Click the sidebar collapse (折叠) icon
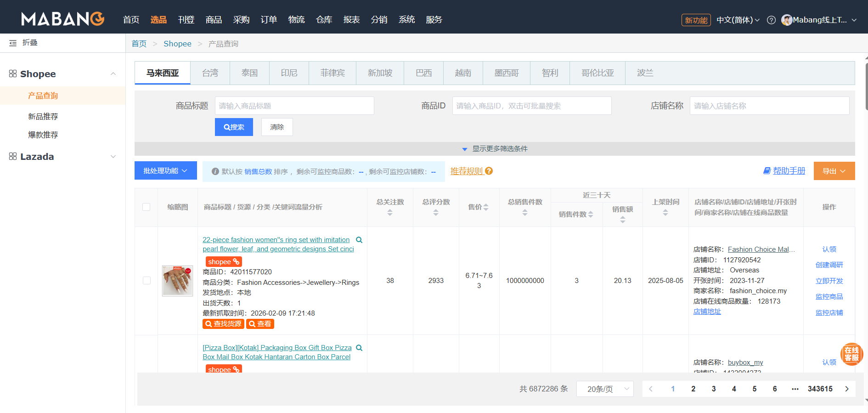The height and width of the screenshot is (413, 868). pyautogui.click(x=13, y=43)
